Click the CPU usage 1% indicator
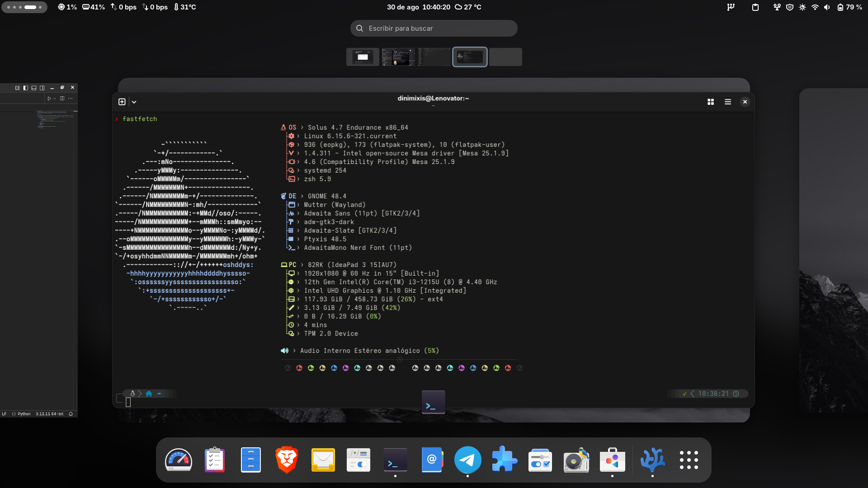The width and height of the screenshot is (868, 488). pos(67,7)
